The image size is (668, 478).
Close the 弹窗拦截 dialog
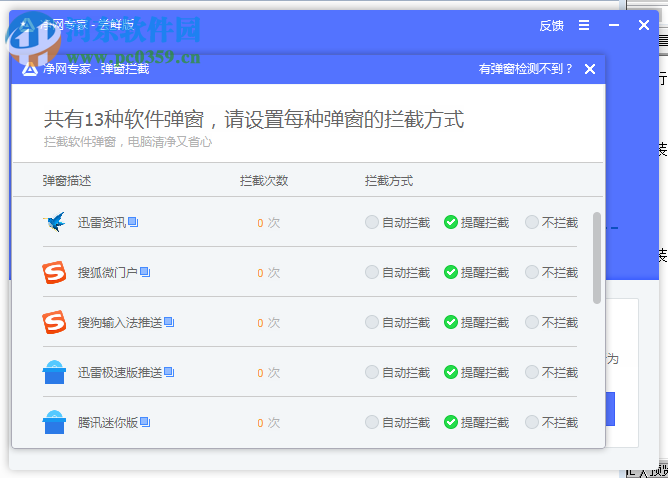click(x=590, y=69)
